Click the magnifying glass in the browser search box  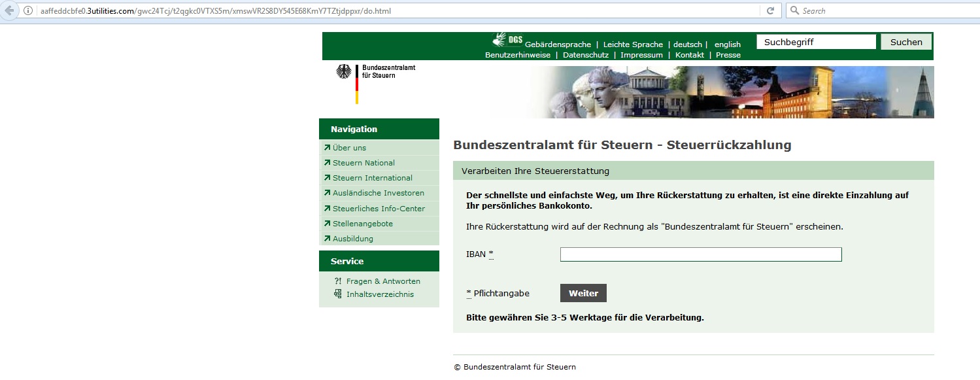pyautogui.click(x=793, y=10)
